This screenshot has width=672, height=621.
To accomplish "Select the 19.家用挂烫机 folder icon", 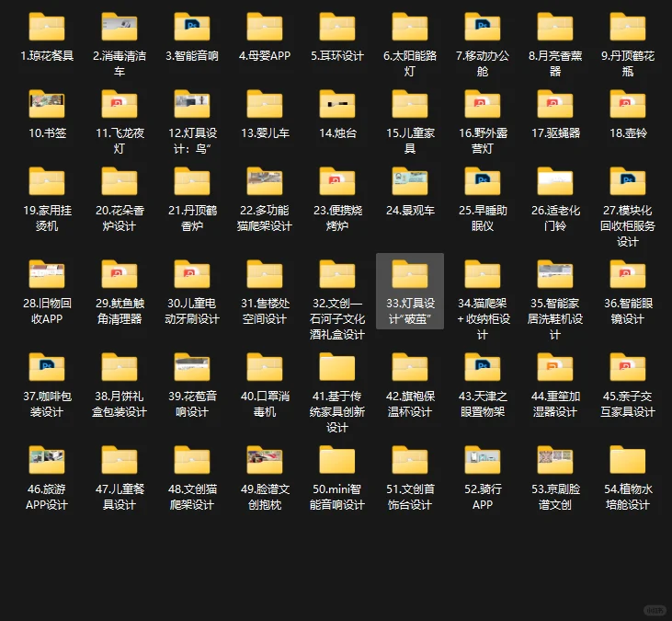I will (x=47, y=181).
